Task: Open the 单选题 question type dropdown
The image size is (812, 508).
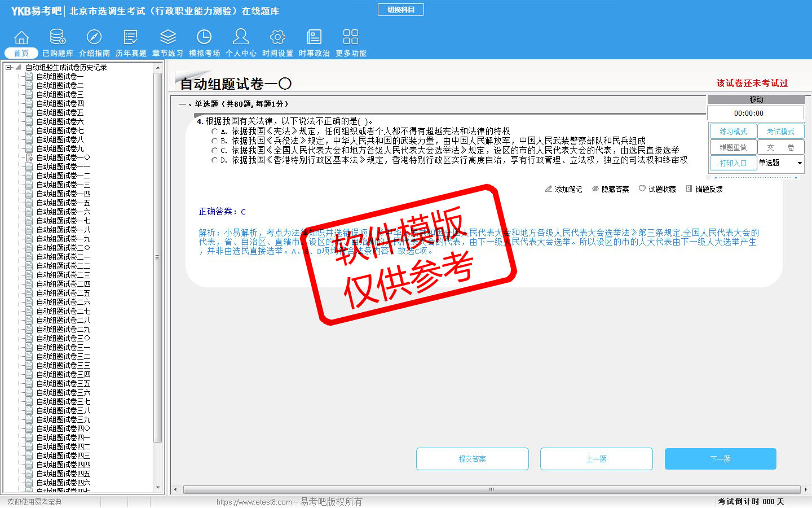Action: click(x=799, y=163)
